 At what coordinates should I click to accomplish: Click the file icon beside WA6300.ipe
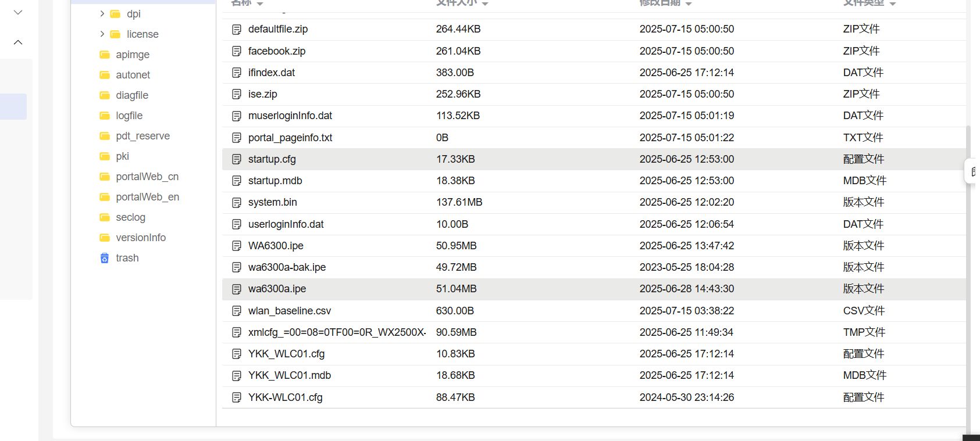pyautogui.click(x=237, y=246)
